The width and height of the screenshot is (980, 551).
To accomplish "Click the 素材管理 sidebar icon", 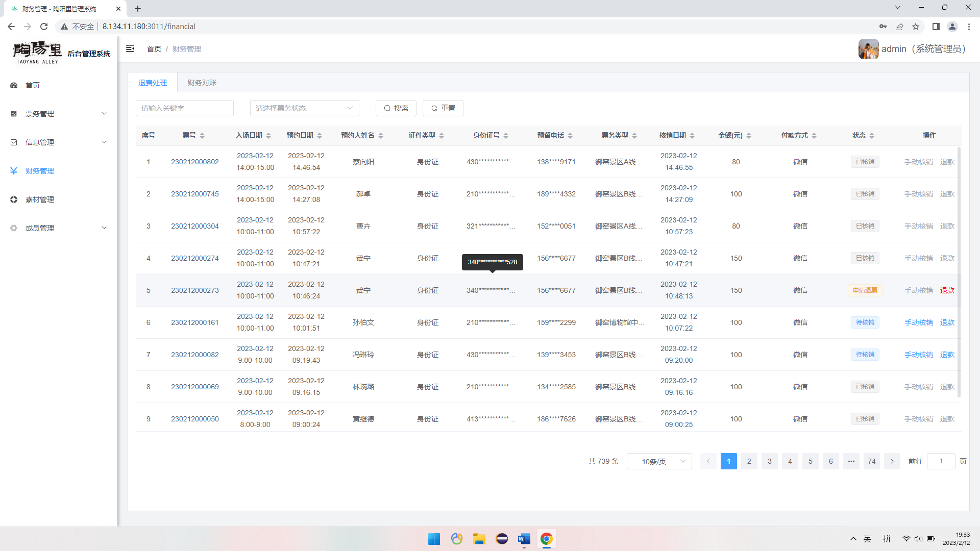I will coord(14,199).
